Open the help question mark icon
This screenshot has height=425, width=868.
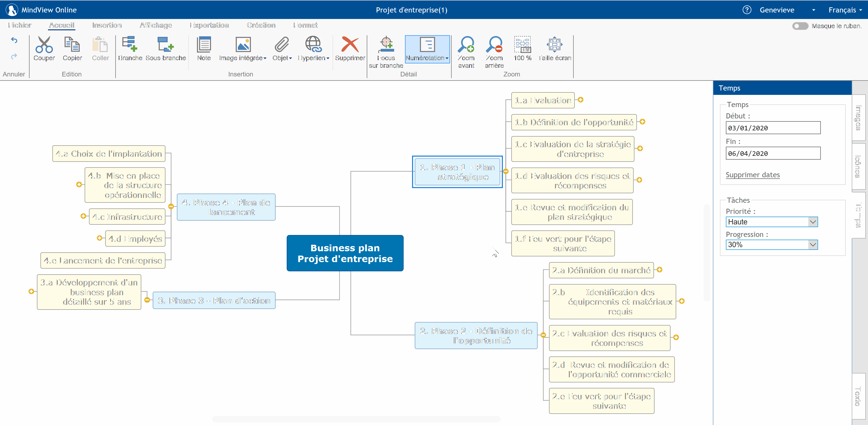pyautogui.click(x=747, y=10)
